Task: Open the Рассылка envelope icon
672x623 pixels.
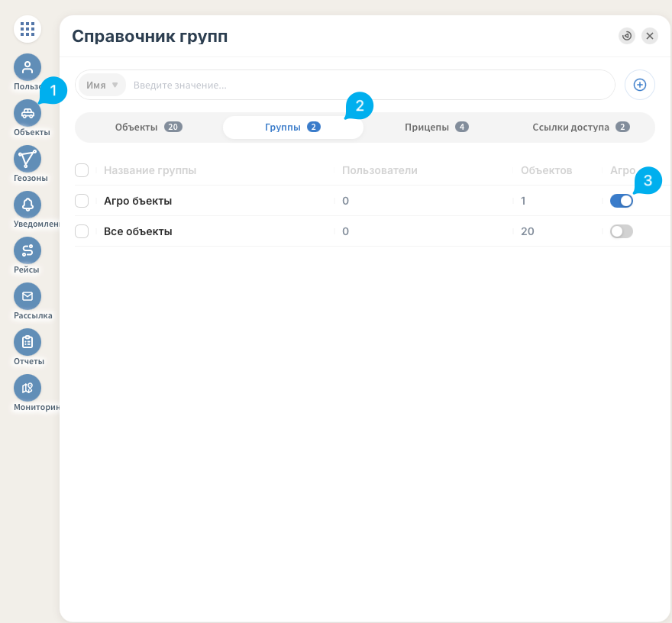Action: [27, 296]
